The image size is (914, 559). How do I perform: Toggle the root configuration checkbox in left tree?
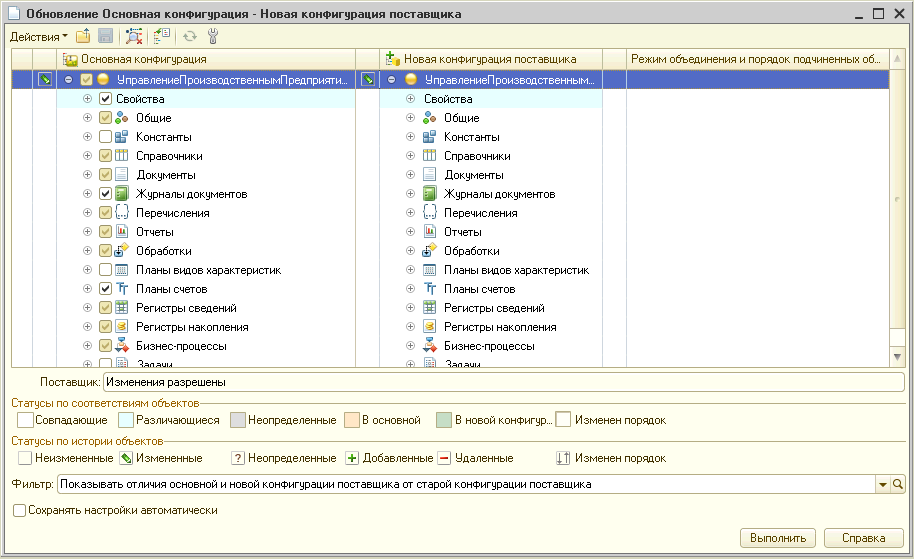pos(86,79)
